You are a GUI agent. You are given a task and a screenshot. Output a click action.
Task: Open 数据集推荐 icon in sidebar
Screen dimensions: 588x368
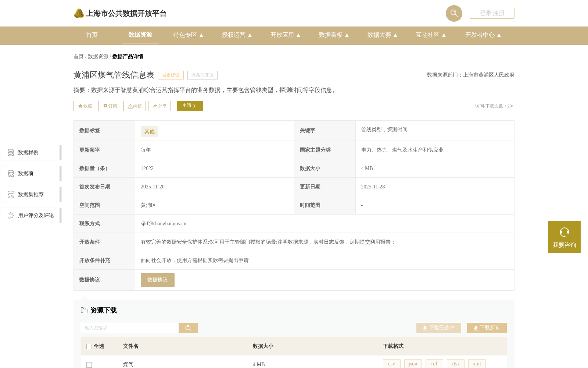(11, 194)
